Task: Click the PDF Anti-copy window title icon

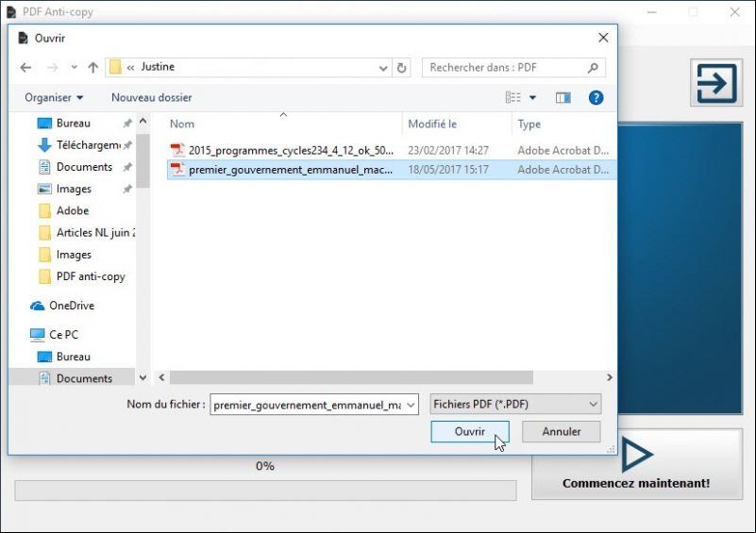Action: (x=11, y=12)
